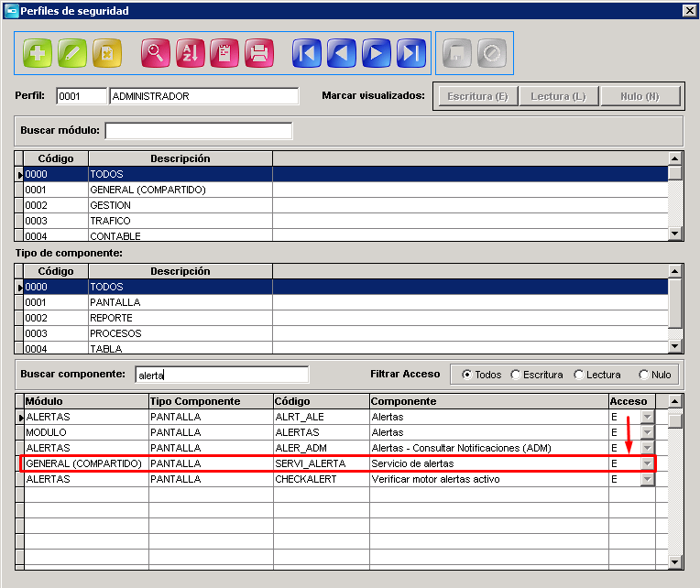Click the greyed-out cancel icon
Screen dimensions: 700x588
coord(491,53)
